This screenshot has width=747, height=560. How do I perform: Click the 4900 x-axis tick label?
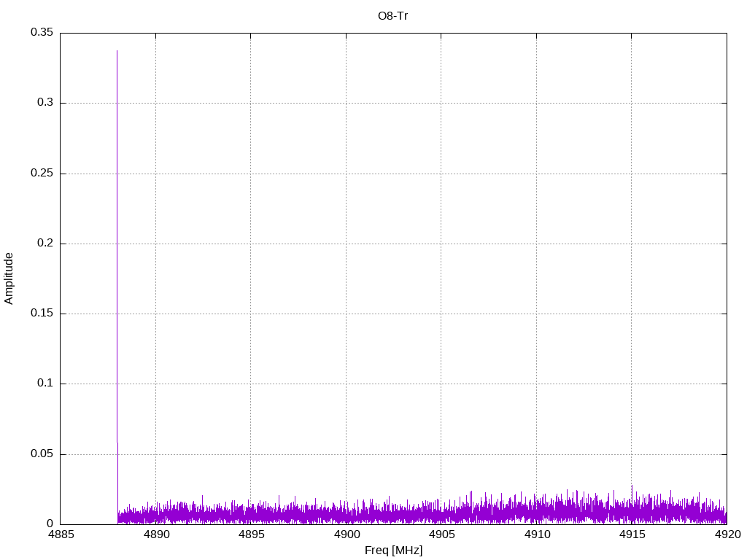[x=346, y=535]
